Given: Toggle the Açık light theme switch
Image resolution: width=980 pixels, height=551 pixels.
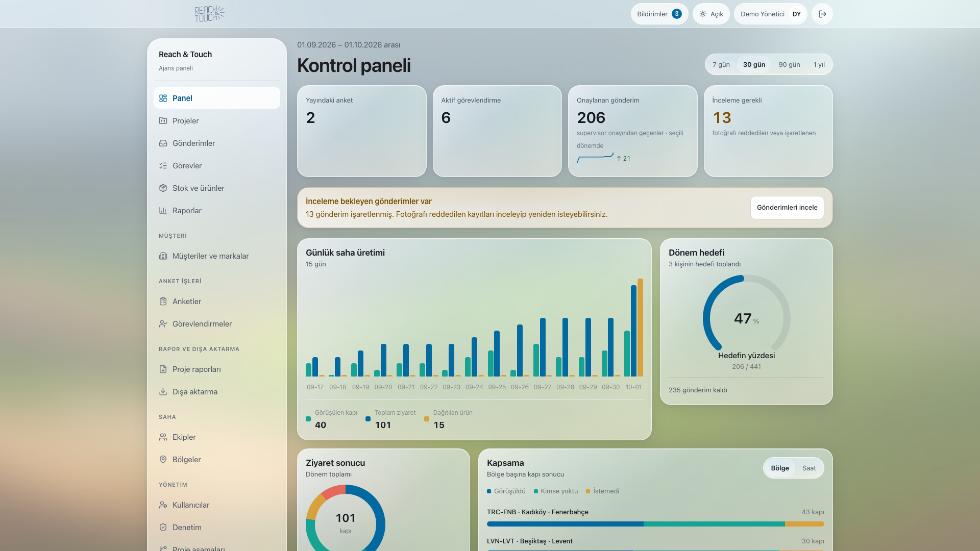Looking at the screenshot, I should pyautogui.click(x=711, y=14).
